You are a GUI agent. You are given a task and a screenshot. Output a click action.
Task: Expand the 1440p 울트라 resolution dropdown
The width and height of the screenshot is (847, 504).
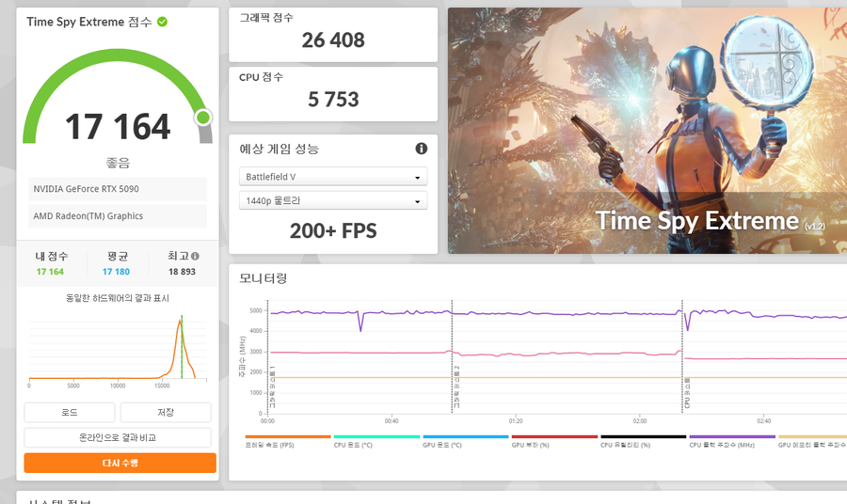(x=333, y=200)
